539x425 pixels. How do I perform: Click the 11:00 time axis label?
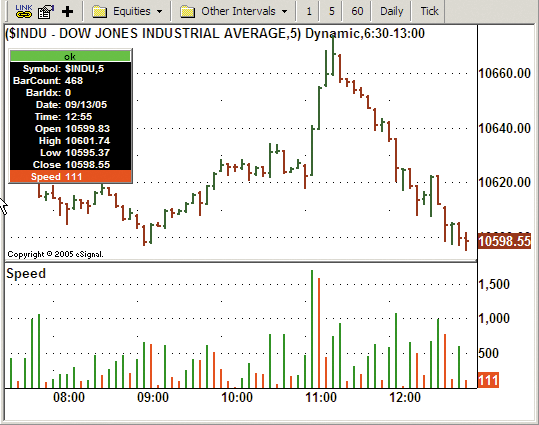[x=321, y=397]
